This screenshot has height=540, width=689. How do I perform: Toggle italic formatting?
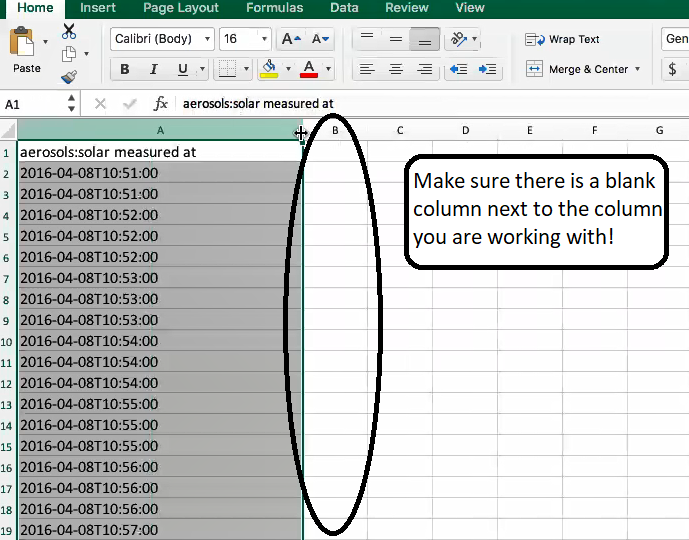click(x=154, y=70)
